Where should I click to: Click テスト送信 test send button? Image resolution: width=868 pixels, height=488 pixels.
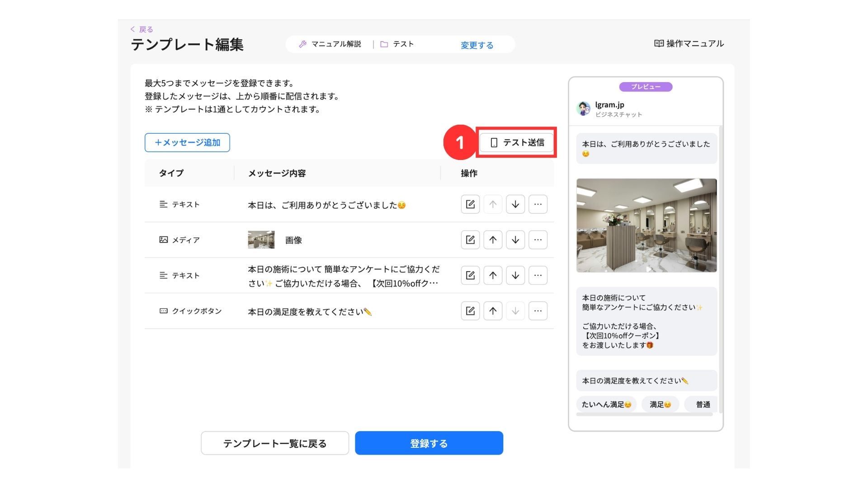(x=516, y=142)
